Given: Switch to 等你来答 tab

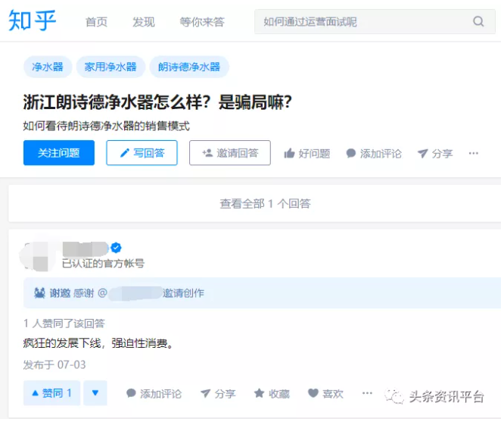Looking at the screenshot, I should coord(202,22).
